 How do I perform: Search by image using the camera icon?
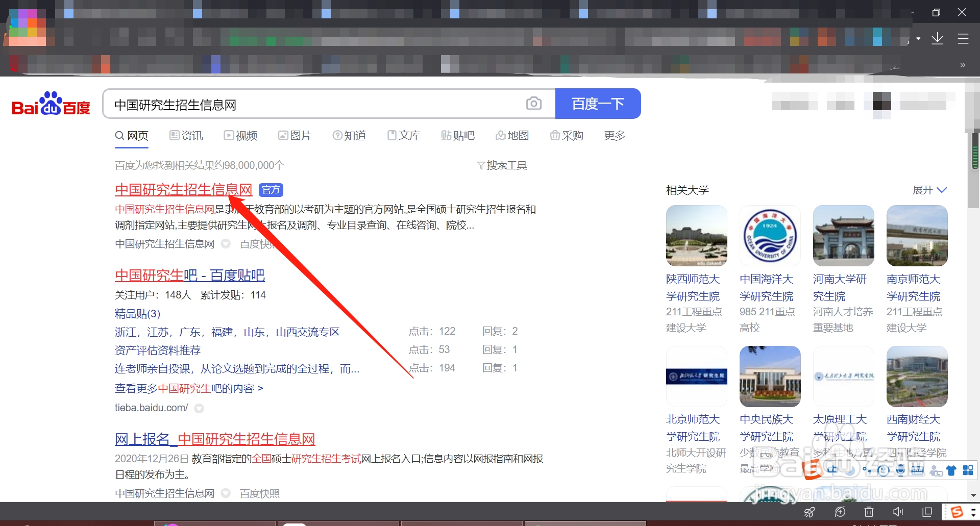tap(534, 103)
